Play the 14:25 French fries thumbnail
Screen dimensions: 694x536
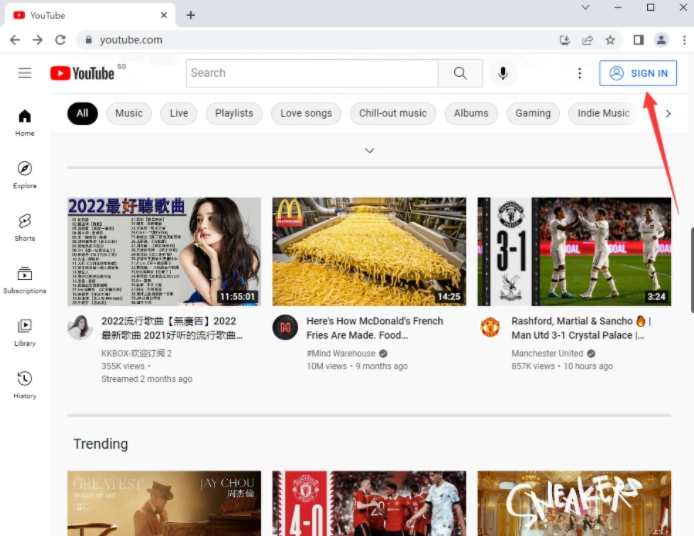369,251
